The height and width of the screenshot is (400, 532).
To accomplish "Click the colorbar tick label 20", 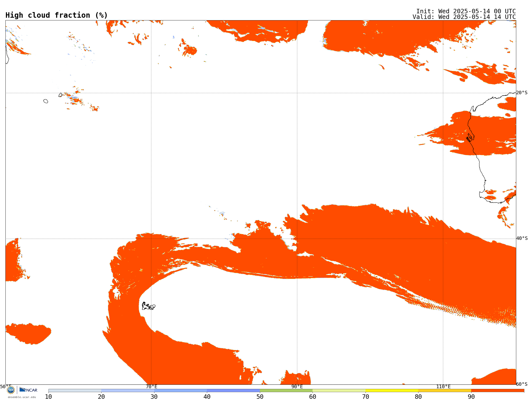I will pyautogui.click(x=101, y=397).
